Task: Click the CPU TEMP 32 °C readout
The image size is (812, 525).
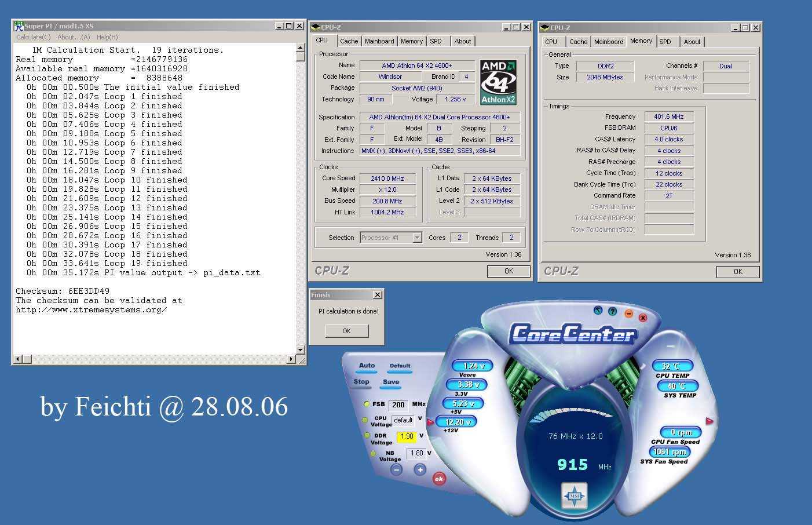Action: tap(672, 366)
